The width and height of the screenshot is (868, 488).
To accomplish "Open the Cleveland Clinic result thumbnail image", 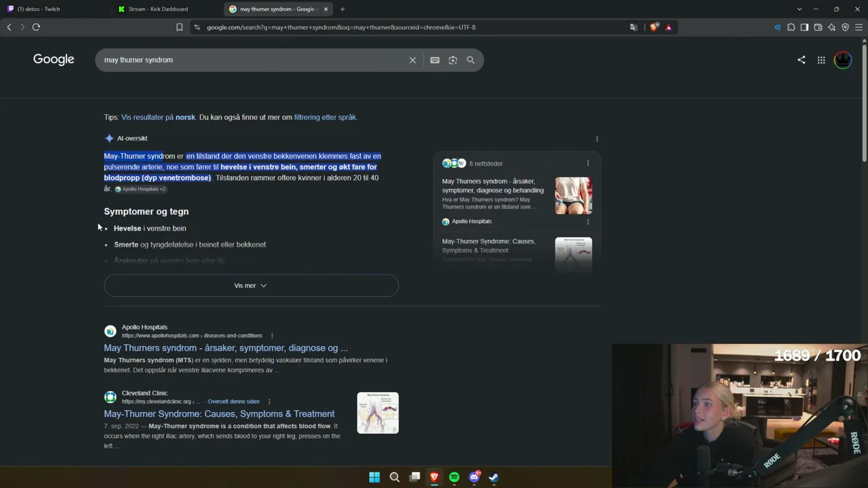I will pos(378,413).
